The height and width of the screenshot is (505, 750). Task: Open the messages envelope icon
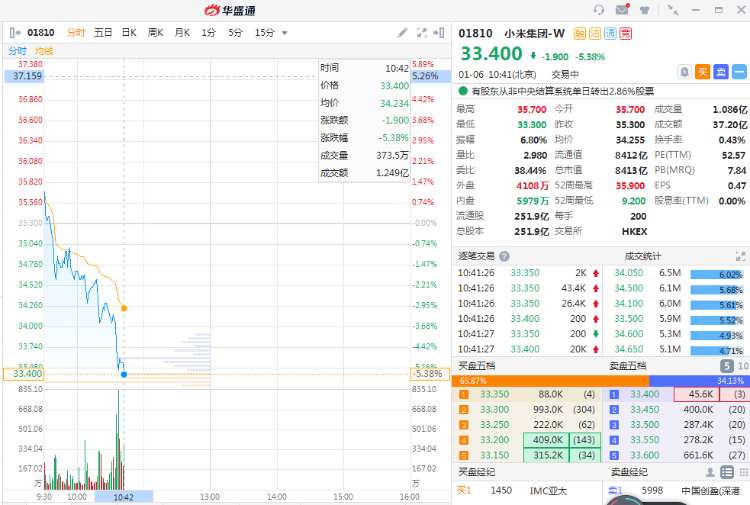pos(622,10)
